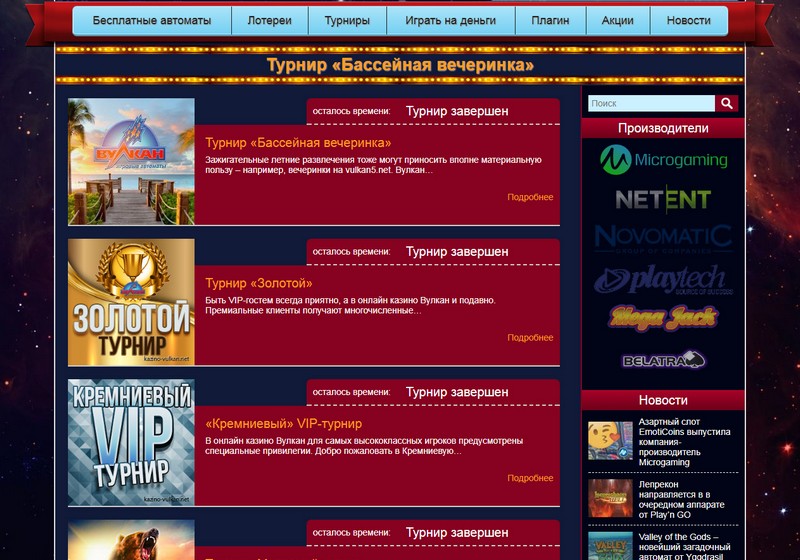Click Турнир завершен status on Кремниевый card

coord(457,392)
